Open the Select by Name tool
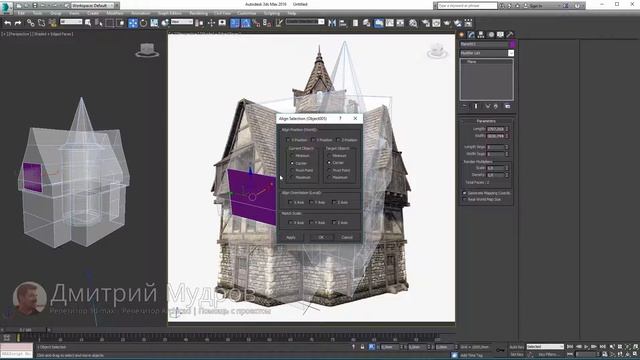This screenshot has height=360, width=640. point(98,23)
